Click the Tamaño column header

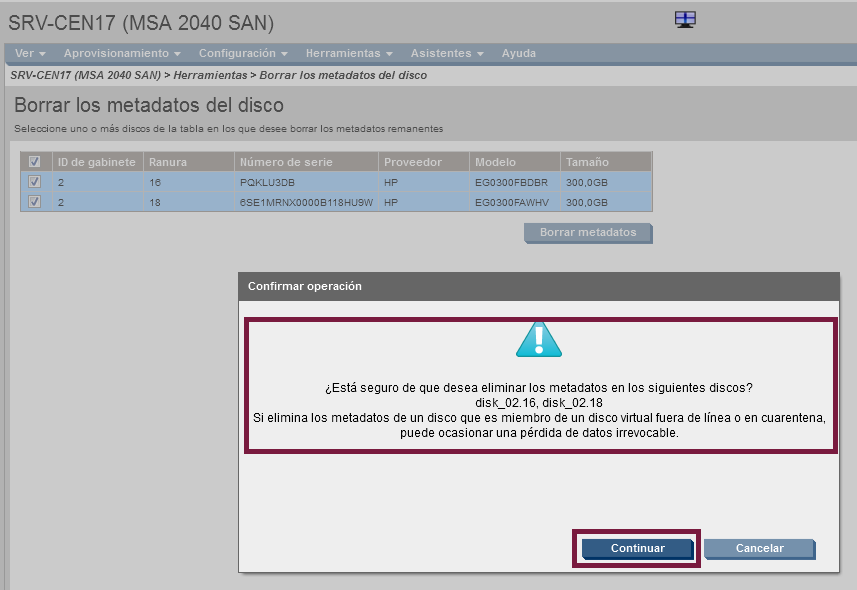587,162
